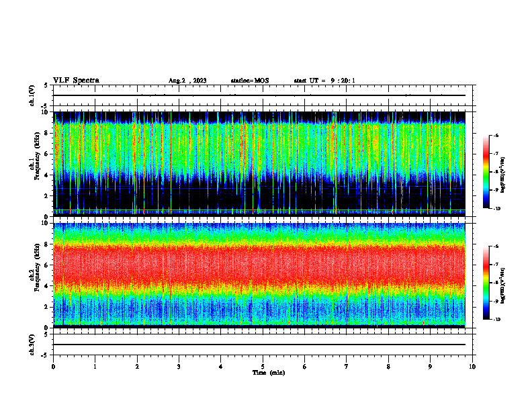Click time axis tick label "0"

coord(53,367)
